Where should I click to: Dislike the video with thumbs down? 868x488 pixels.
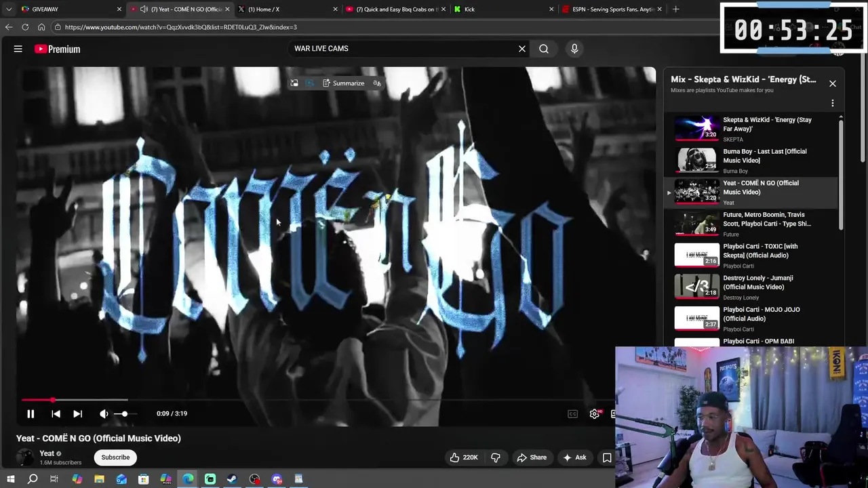click(x=496, y=457)
